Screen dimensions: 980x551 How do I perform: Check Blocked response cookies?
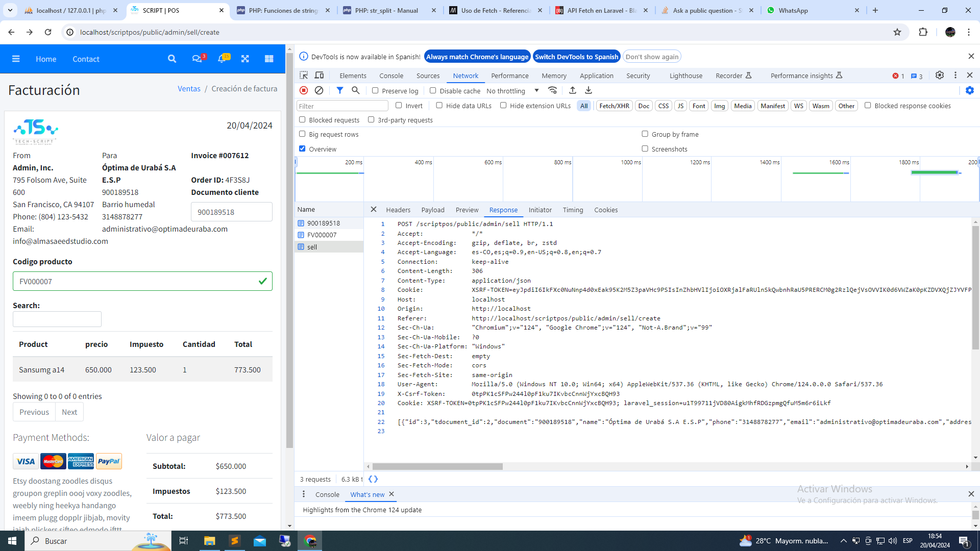868,105
